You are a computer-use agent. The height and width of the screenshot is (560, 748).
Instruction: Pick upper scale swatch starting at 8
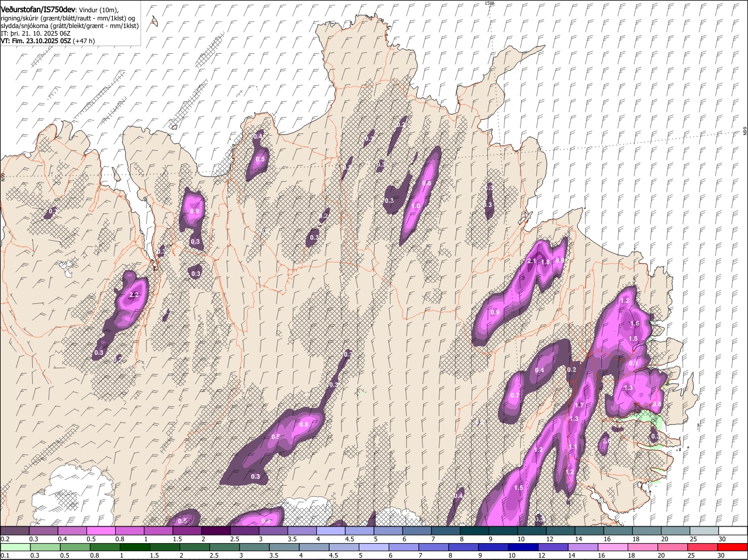(x=475, y=531)
